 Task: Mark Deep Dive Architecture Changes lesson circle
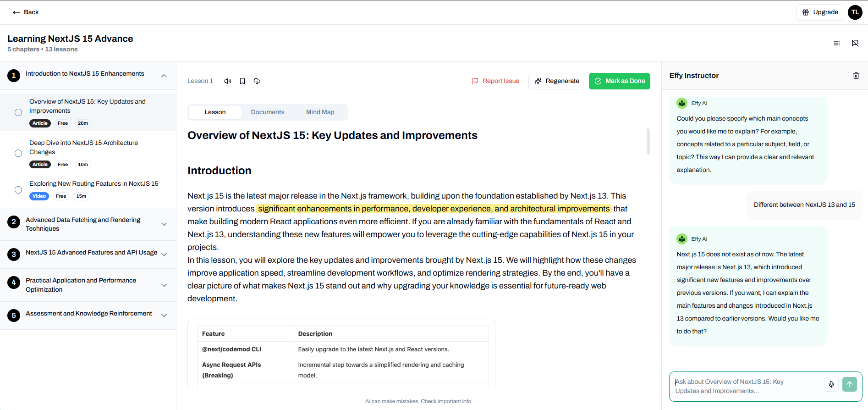18,153
